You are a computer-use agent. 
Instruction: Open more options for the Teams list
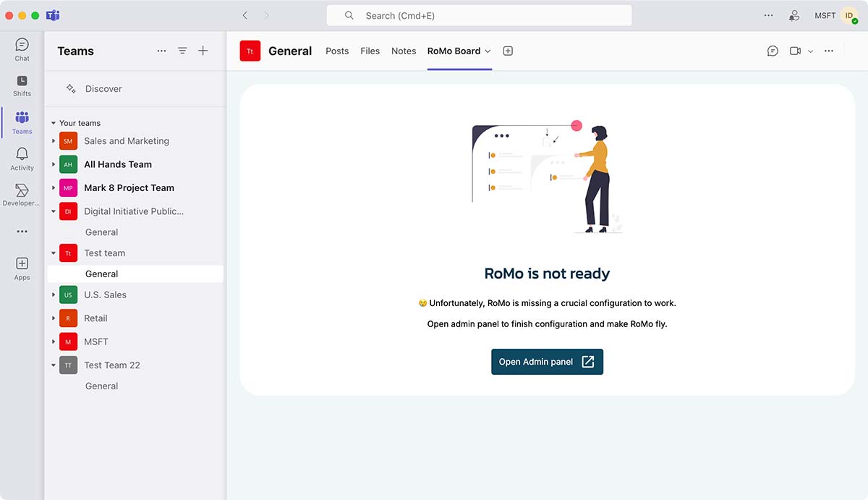pyautogui.click(x=161, y=51)
